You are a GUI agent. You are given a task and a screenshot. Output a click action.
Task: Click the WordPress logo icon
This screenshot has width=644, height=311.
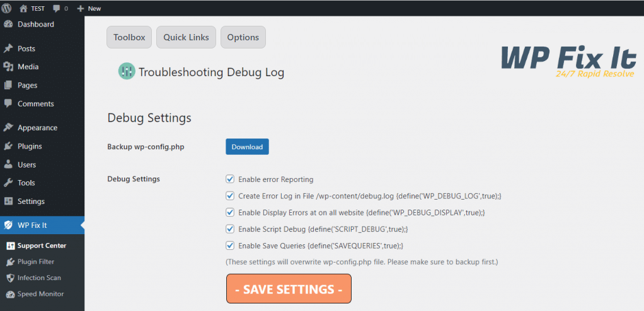pos(6,8)
